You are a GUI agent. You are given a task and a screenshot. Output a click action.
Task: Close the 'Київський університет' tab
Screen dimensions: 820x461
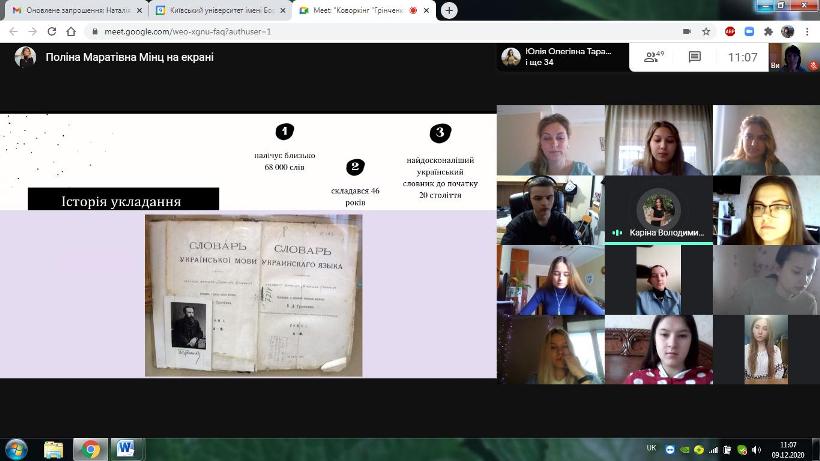[283, 10]
